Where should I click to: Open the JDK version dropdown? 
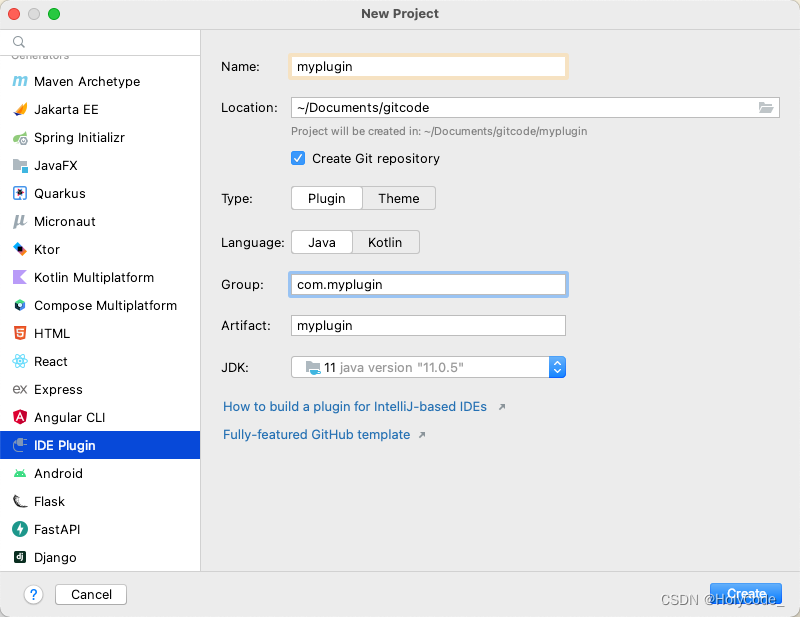(x=557, y=367)
